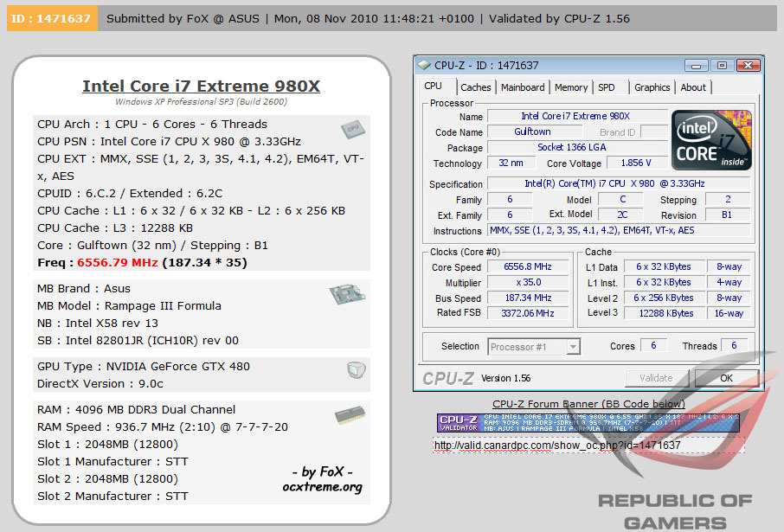Click the valid.canardpc.com URL field
Viewport: 784px width, 532px height.
tap(588, 445)
